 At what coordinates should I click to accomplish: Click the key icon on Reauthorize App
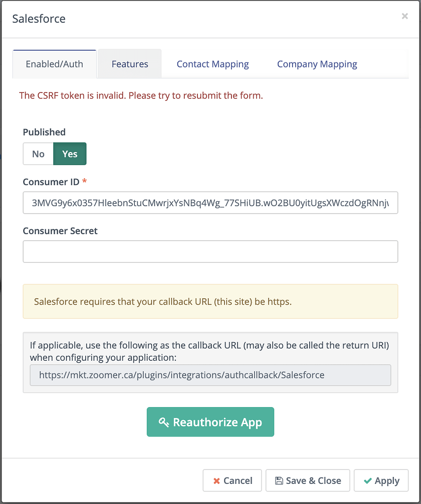point(164,422)
